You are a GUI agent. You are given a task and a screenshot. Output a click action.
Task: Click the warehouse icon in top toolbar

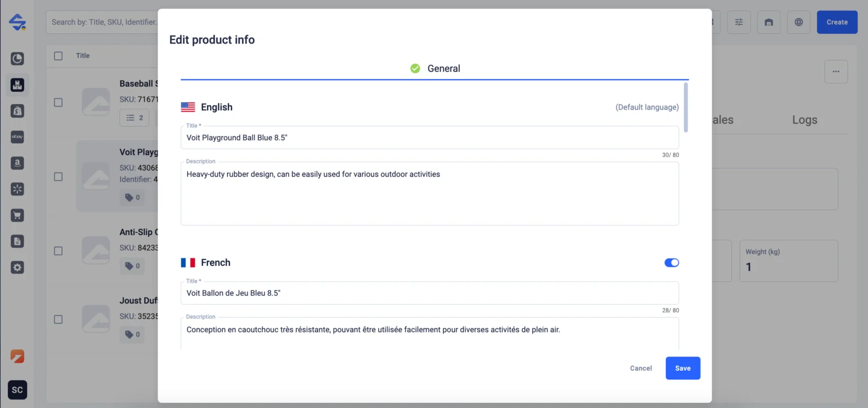click(769, 22)
